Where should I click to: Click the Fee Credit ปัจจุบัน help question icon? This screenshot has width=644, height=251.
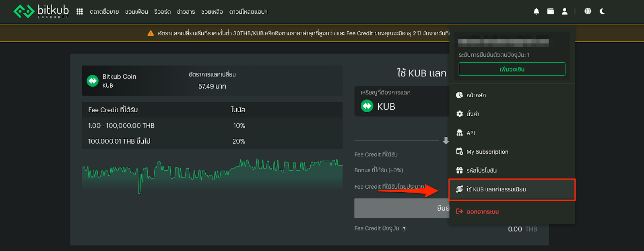tap(404, 229)
